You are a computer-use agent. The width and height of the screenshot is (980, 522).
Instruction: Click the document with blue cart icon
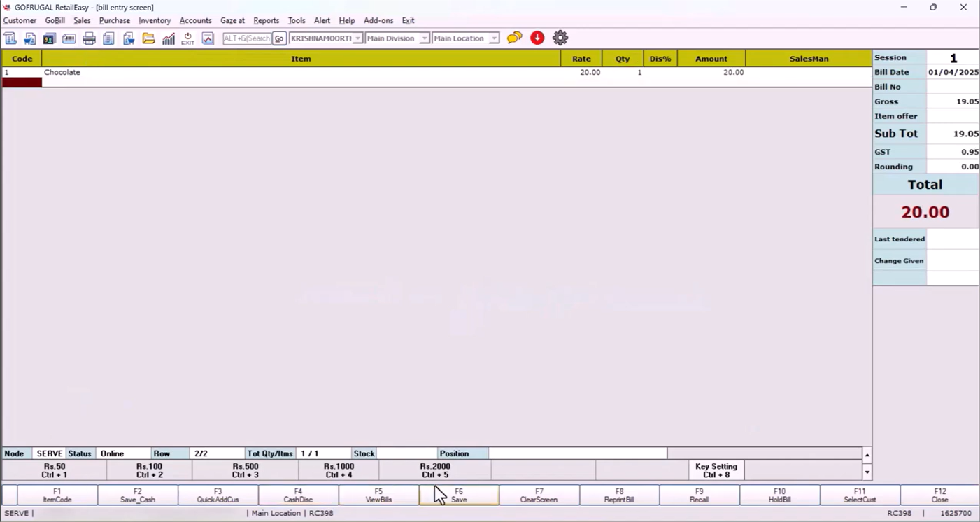click(129, 38)
